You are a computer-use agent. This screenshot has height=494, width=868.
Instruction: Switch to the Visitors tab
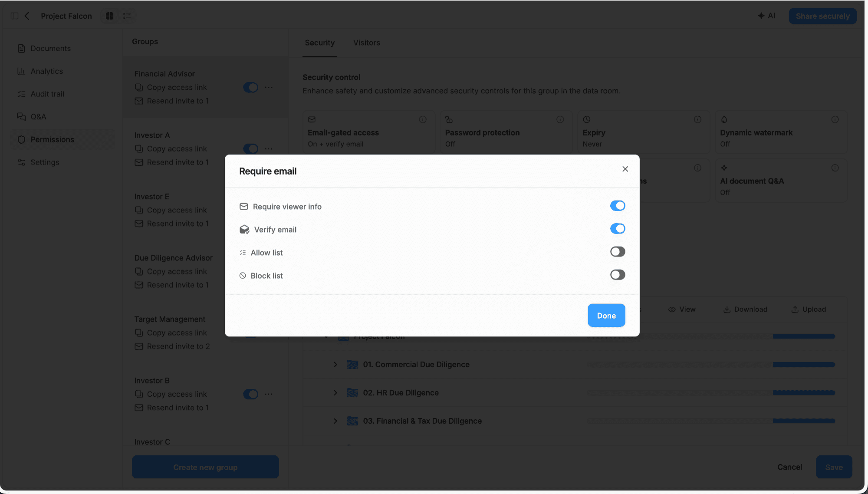tap(367, 43)
